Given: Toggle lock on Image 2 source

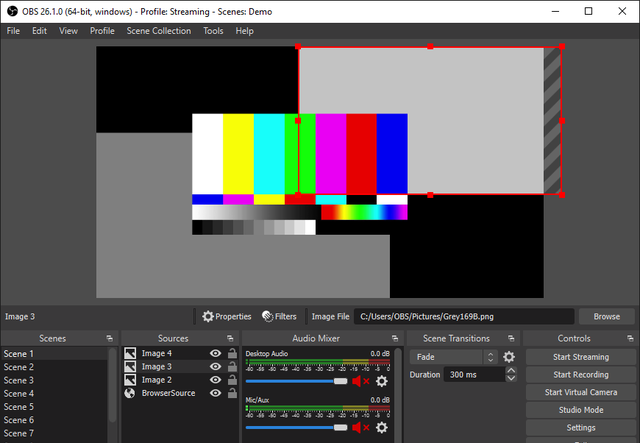Looking at the screenshot, I should (232, 380).
